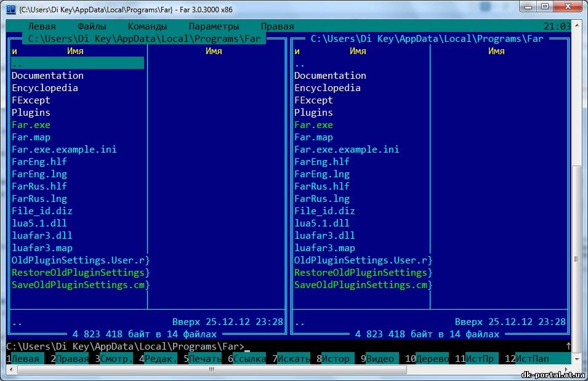Open the Файлы menu
This screenshot has height=381, width=588.
coord(92,26)
